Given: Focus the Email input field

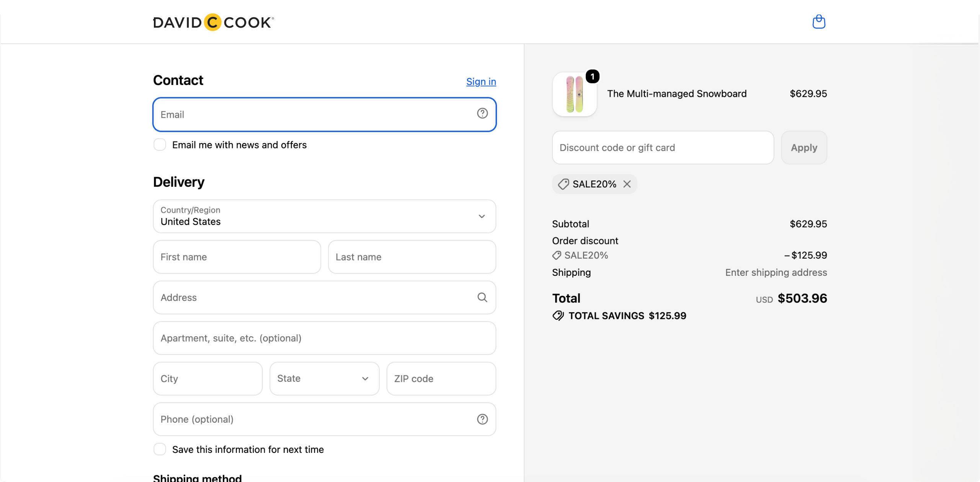Looking at the screenshot, I should tap(325, 114).
